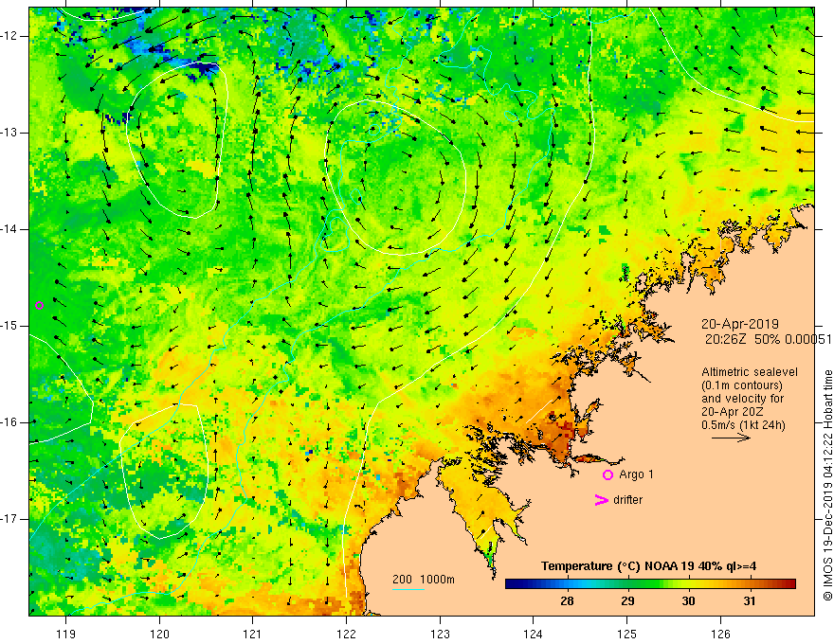The height and width of the screenshot is (644, 834).
Task: Click the -12 latitude axis label
Action: pos(9,36)
